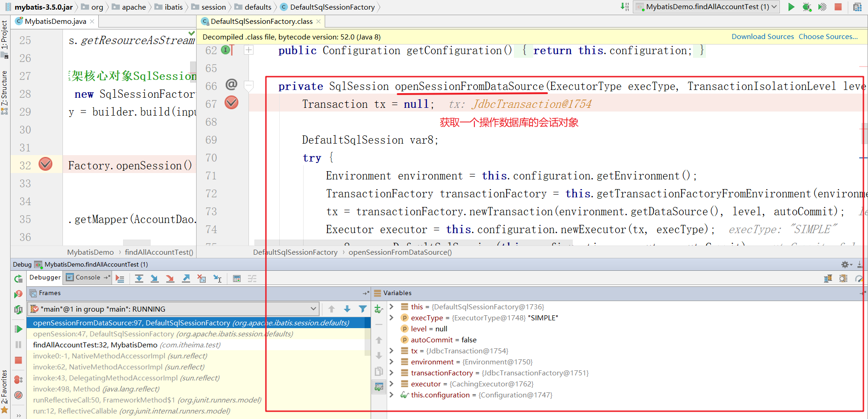Run with Coverage from top toolbar
Viewport: 868px width, 419px height.
tap(822, 7)
